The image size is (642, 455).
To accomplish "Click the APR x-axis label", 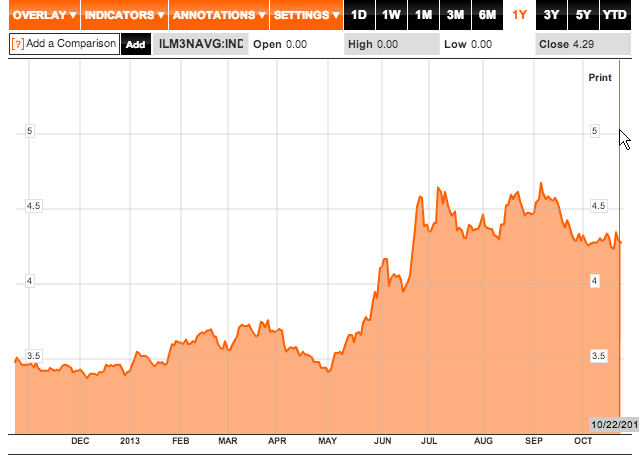I will click(277, 441).
